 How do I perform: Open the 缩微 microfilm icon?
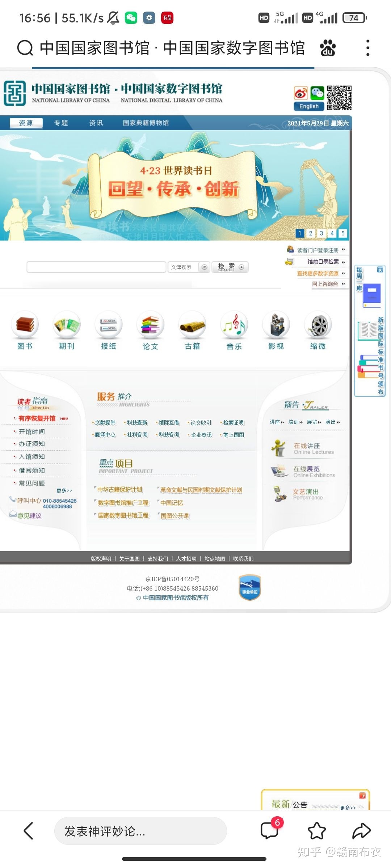(x=318, y=331)
